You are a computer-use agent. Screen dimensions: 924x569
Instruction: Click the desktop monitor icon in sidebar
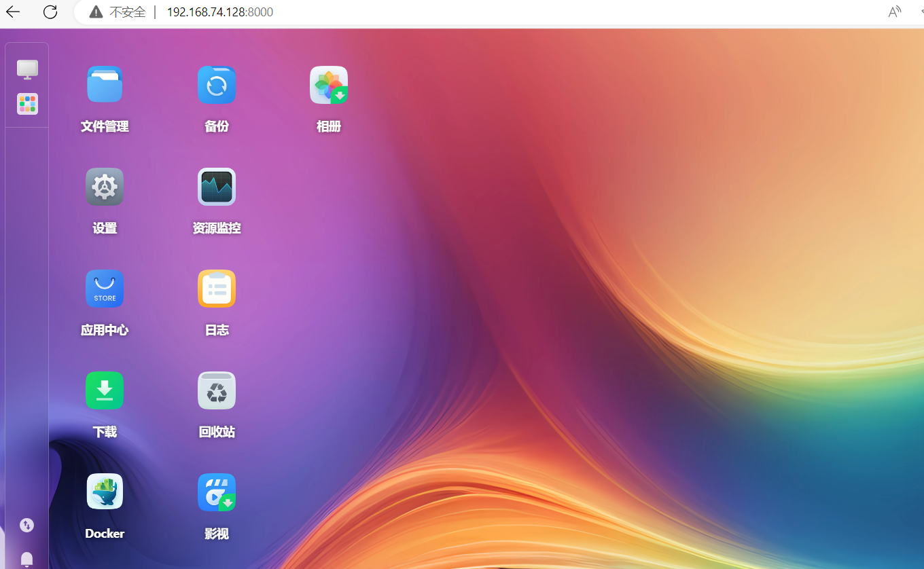pyautogui.click(x=27, y=69)
